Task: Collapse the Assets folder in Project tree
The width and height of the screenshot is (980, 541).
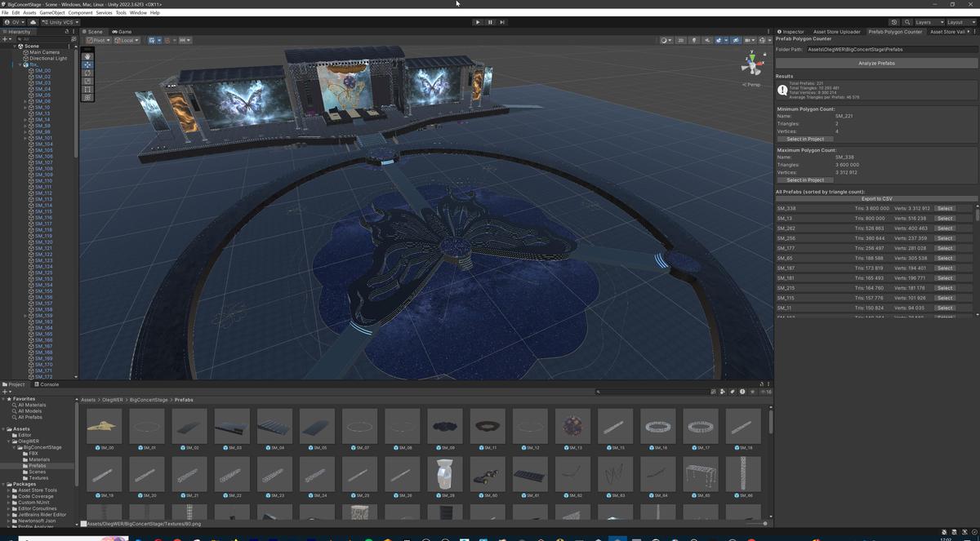Action: 4,429
